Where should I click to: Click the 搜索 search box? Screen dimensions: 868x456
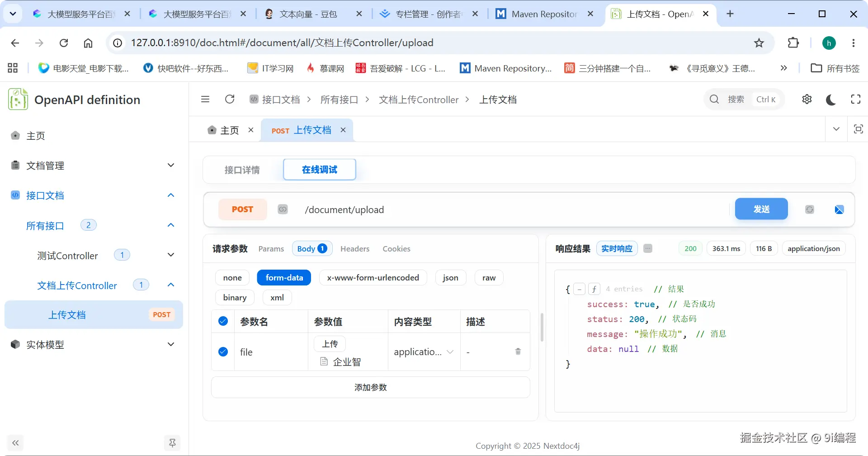[x=744, y=99]
